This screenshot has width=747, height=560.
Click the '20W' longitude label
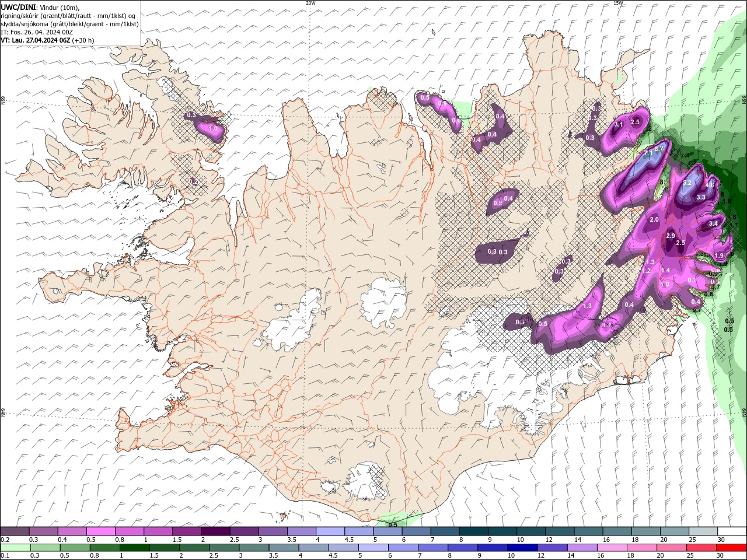pyautogui.click(x=310, y=3)
